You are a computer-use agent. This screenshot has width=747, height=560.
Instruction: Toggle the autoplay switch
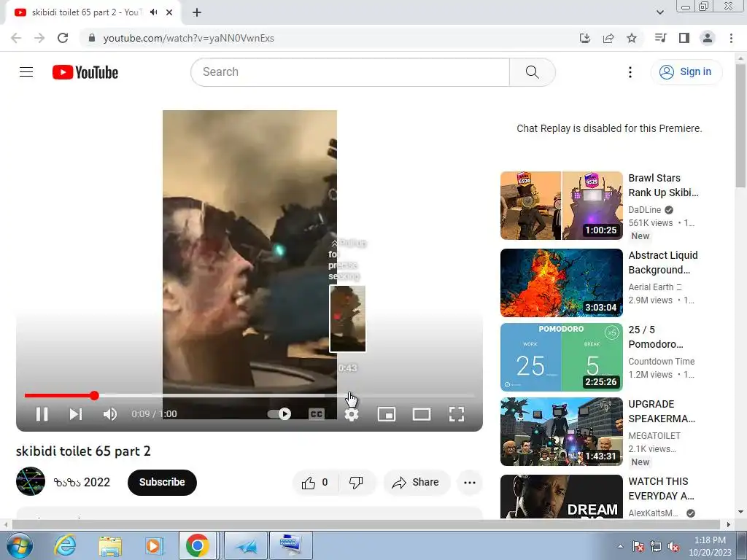pos(279,414)
